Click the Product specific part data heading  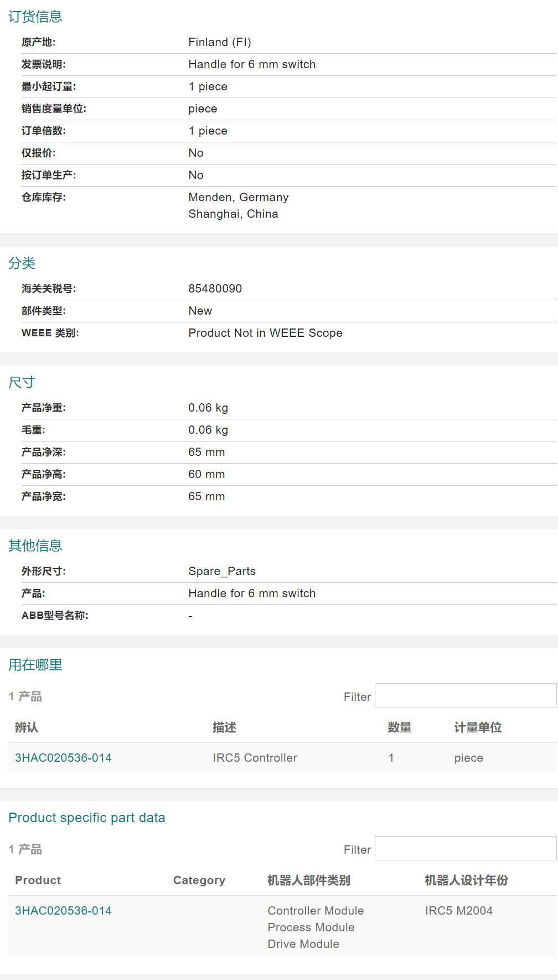point(87,818)
